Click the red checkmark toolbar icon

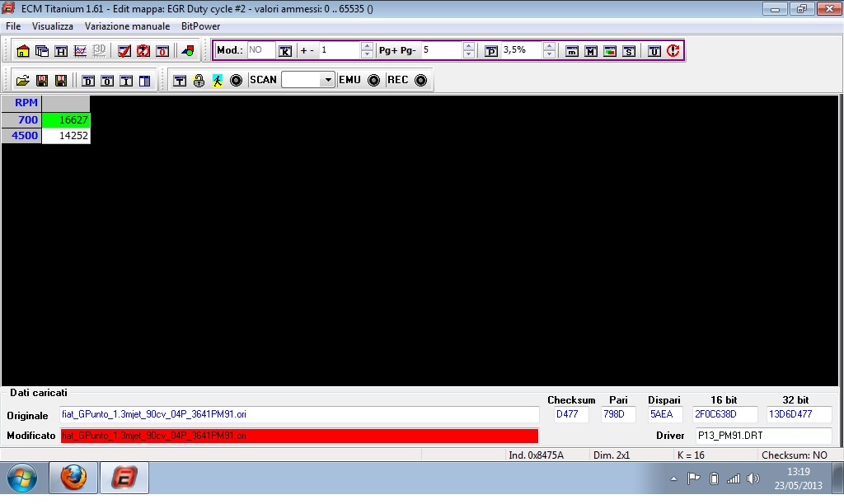[x=124, y=51]
